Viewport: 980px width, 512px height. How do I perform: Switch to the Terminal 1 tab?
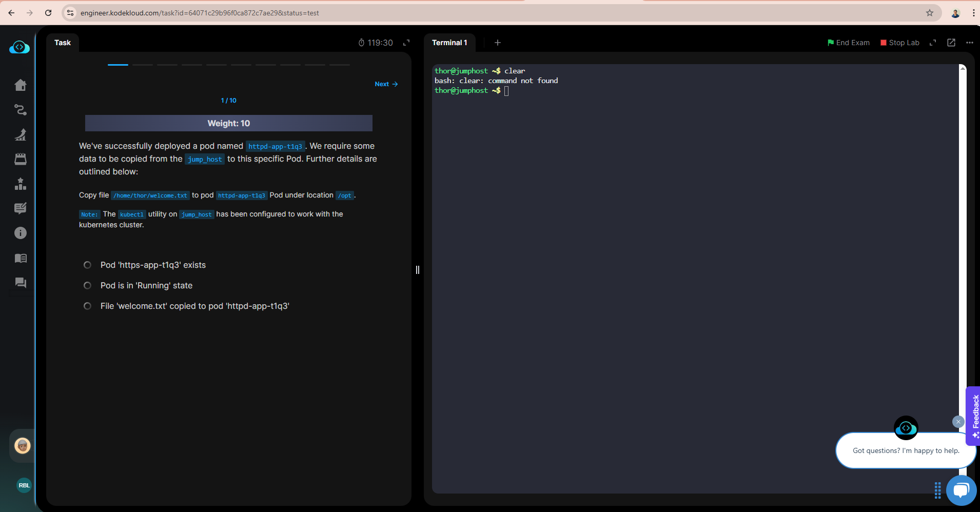449,43
